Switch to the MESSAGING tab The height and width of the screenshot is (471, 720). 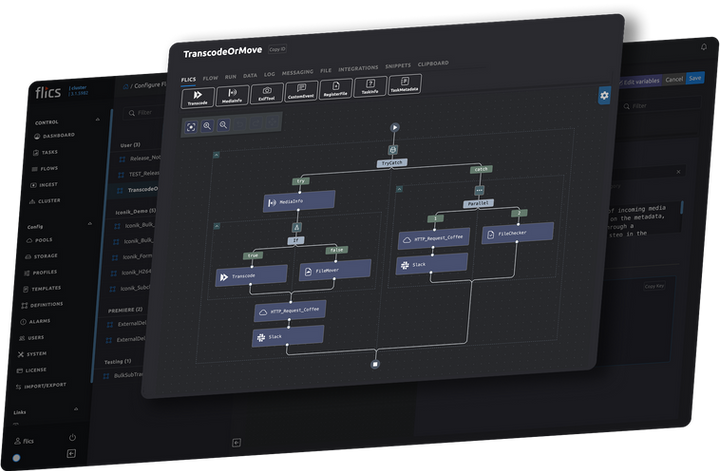tap(298, 72)
